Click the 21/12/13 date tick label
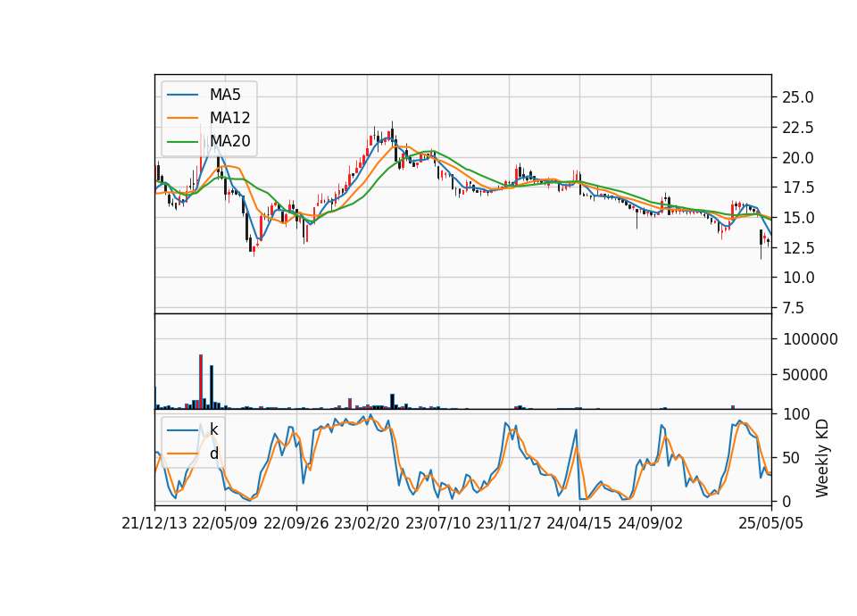This screenshot has width=857, height=616. (154, 523)
